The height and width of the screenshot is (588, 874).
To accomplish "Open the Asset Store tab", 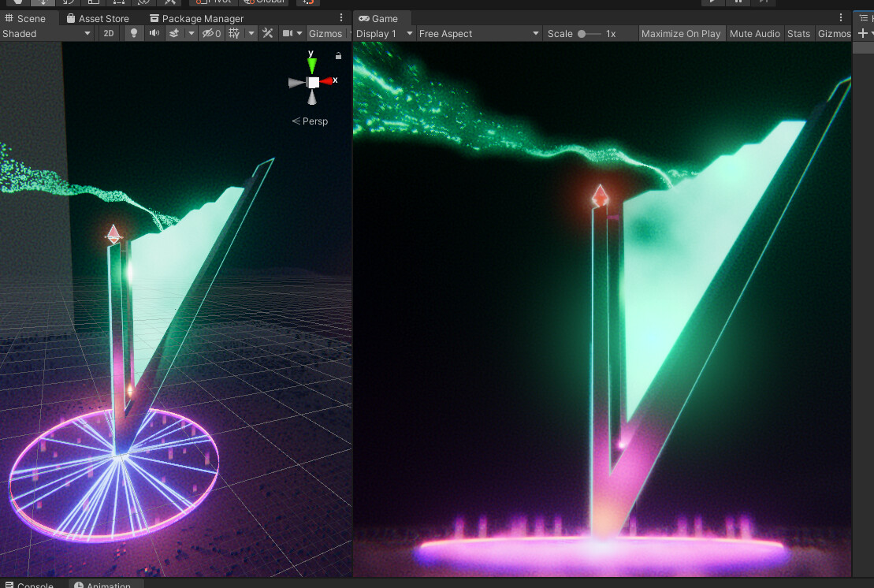I will coord(98,18).
